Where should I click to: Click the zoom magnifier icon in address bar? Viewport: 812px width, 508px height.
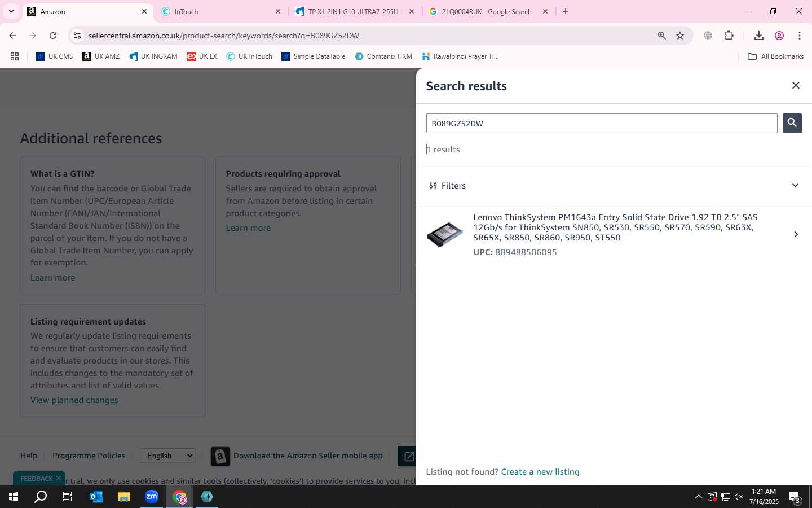point(661,36)
